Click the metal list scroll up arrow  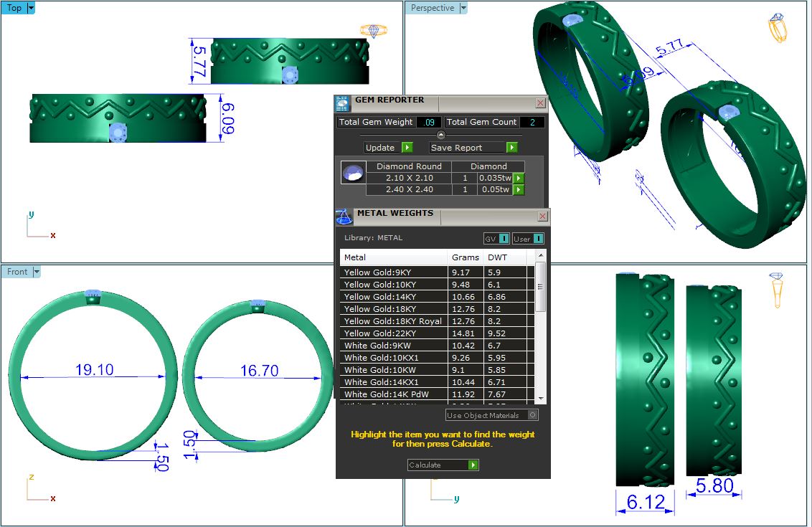pos(541,255)
